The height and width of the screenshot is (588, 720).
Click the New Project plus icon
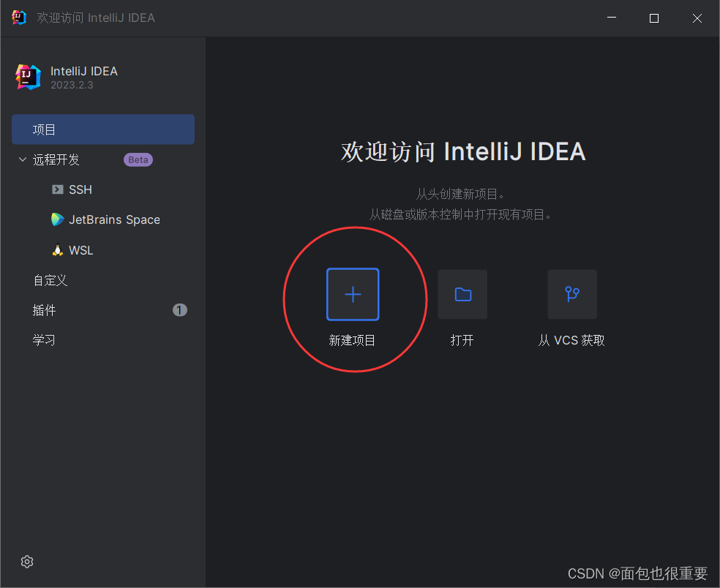tap(353, 294)
